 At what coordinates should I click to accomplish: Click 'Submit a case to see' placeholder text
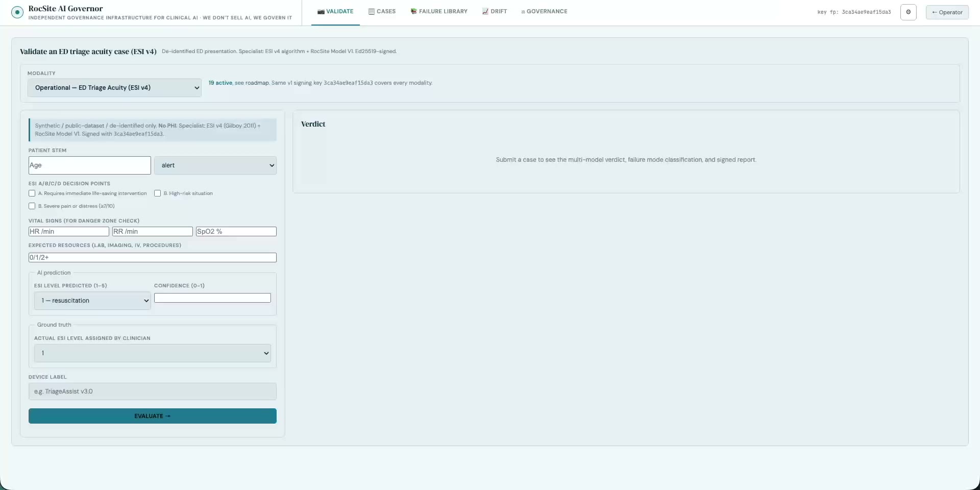pos(626,160)
